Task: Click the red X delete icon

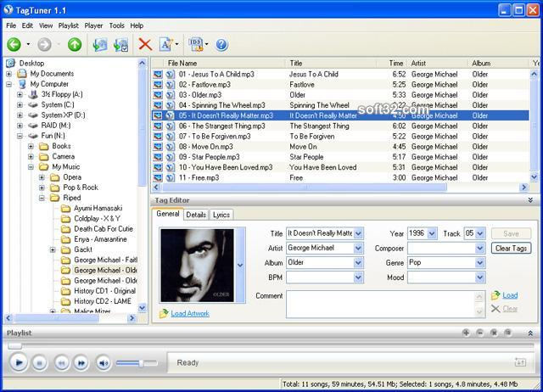Action: point(145,44)
